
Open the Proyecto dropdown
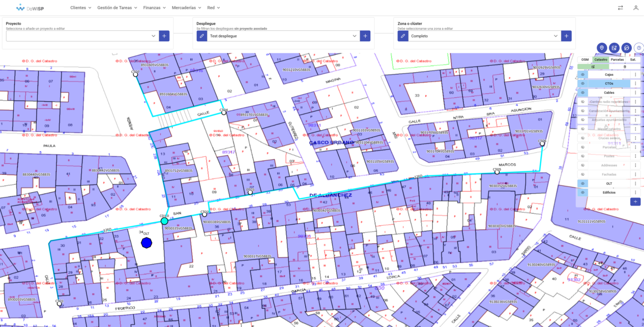click(x=153, y=36)
